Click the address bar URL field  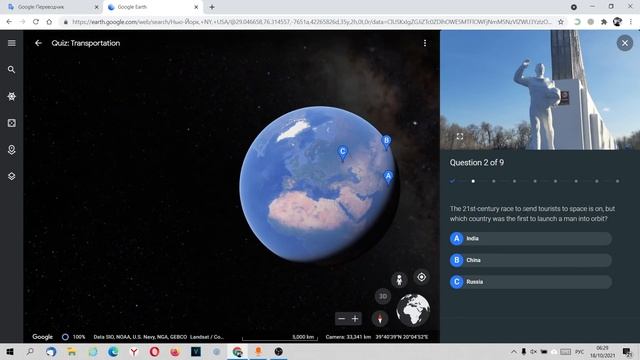coord(311,22)
